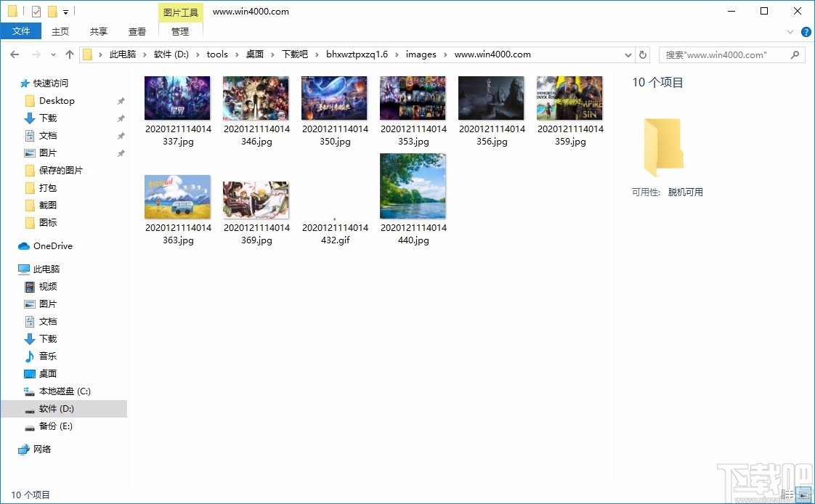Navigate back using the back arrow
This screenshot has width=815, height=504.
(15, 54)
